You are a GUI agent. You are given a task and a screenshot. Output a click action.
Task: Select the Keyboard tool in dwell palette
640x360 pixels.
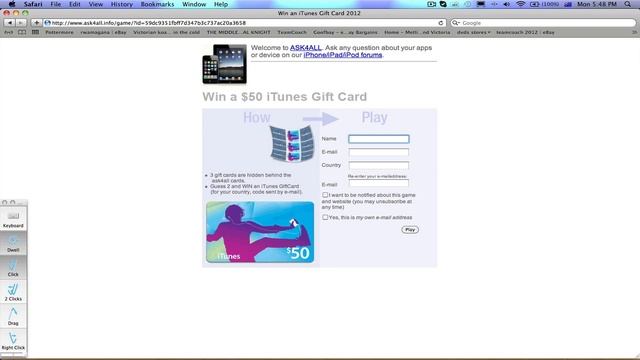(13, 219)
